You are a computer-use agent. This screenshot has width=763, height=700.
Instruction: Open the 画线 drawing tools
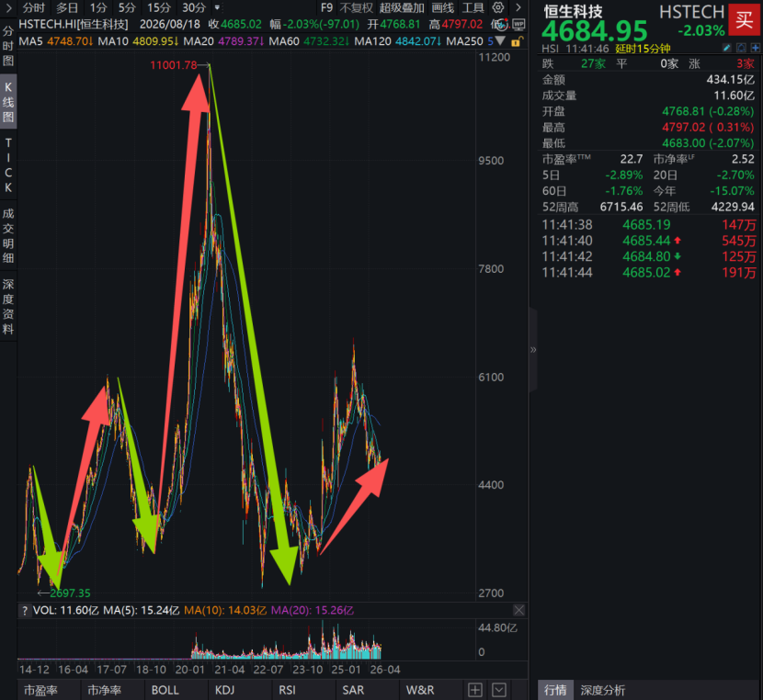pyautogui.click(x=443, y=7)
